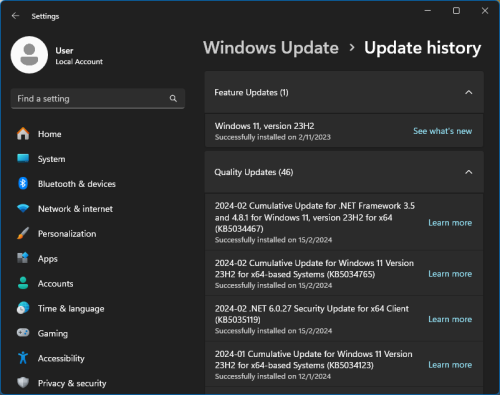This screenshot has height=395, width=500.
Task: Open See what's new link
Action: click(442, 131)
